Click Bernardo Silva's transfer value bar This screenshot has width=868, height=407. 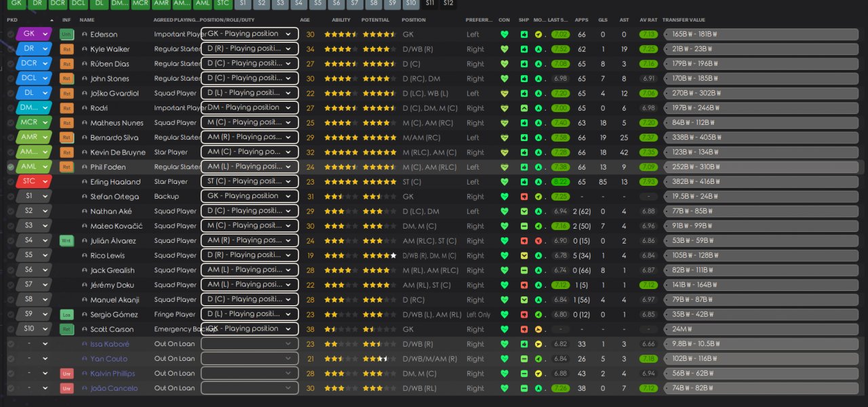pyautogui.click(x=762, y=138)
